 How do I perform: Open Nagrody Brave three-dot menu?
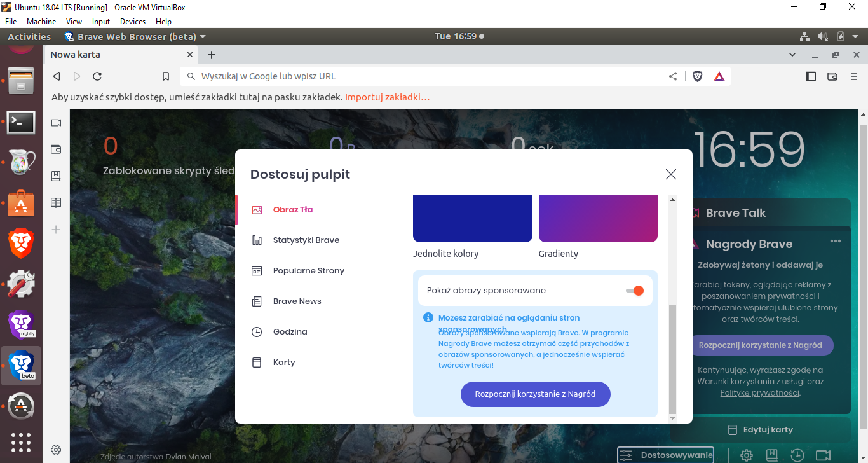836,241
